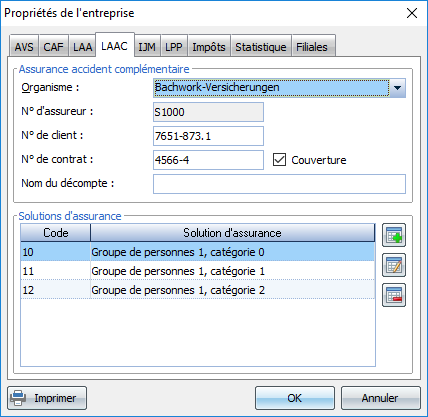Click the Nom du décompte field
The image size is (428, 417).
pos(279,184)
